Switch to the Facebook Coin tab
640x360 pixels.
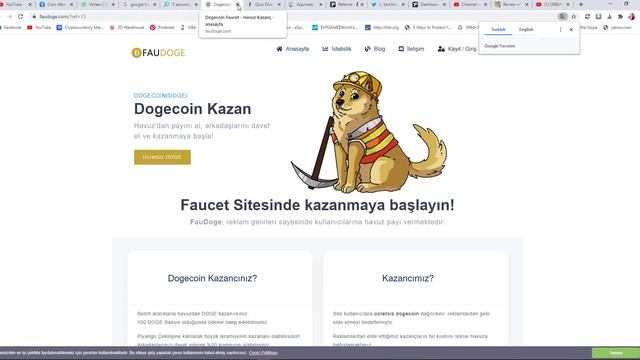click(x=56, y=4)
